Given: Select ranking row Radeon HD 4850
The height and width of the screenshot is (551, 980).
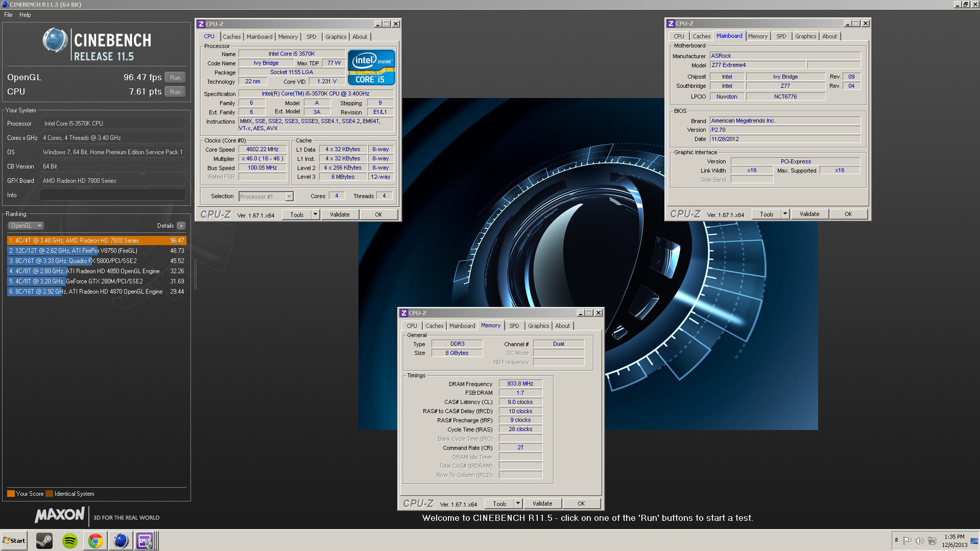Looking at the screenshot, I should click(97, 271).
